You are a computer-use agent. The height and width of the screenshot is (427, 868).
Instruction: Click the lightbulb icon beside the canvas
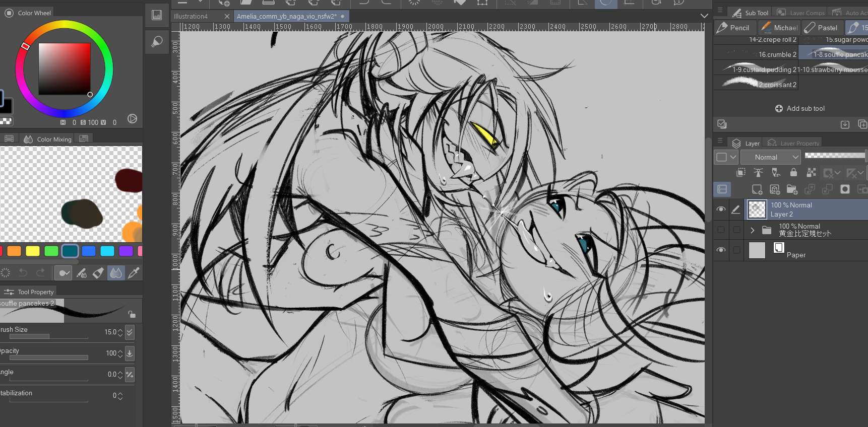pyautogui.click(x=157, y=42)
